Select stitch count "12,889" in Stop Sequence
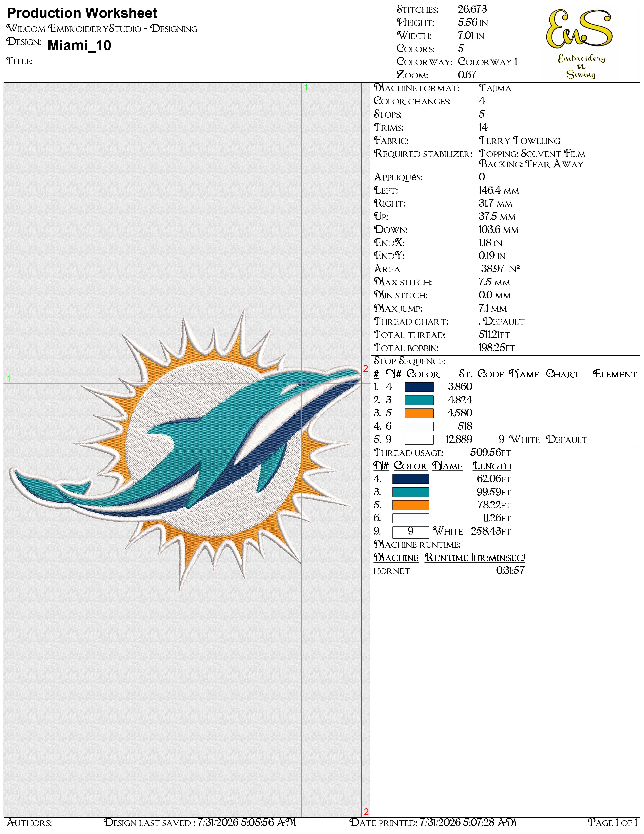The width and height of the screenshot is (644, 834). click(459, 439)
